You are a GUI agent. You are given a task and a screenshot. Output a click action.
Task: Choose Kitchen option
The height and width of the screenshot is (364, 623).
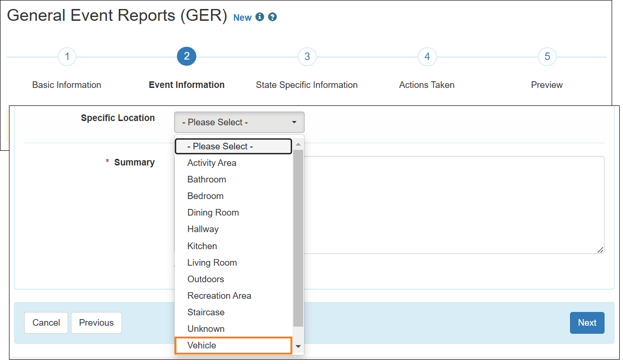[234, 246]
